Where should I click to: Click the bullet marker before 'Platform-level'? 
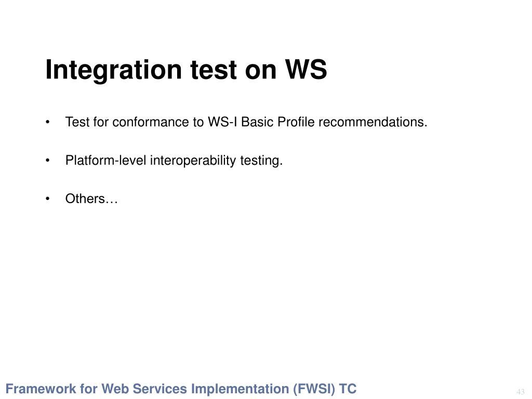[x=47, y=161]
